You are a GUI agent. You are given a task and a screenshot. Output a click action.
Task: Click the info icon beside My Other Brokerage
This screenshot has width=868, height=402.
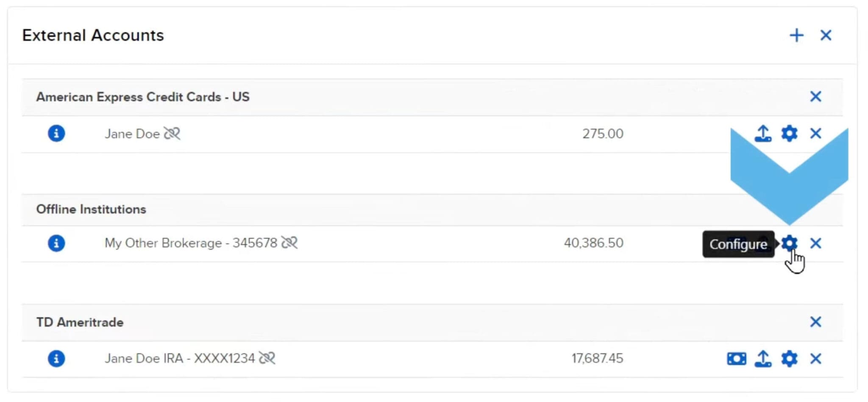point(56,243)
